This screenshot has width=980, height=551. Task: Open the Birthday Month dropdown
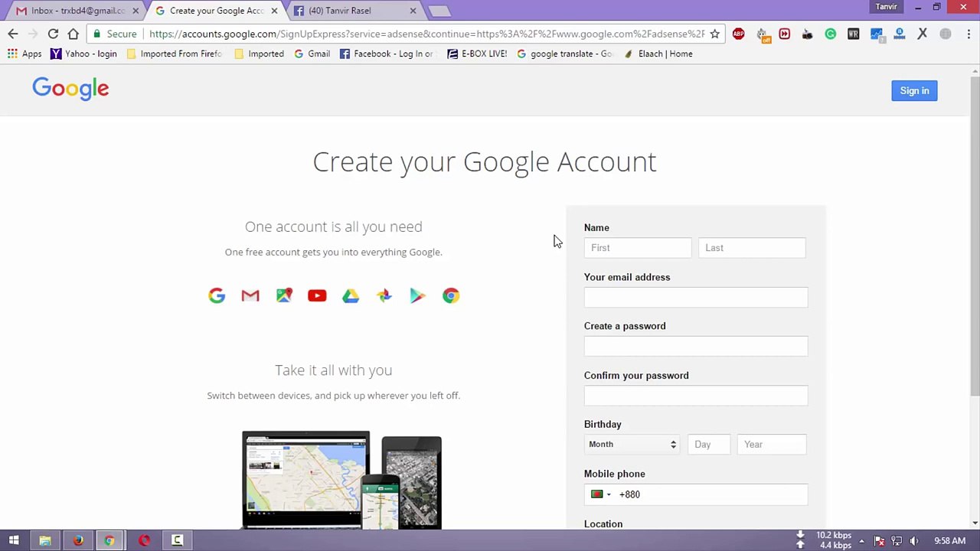pyautogui.click(x=632, y=445)
